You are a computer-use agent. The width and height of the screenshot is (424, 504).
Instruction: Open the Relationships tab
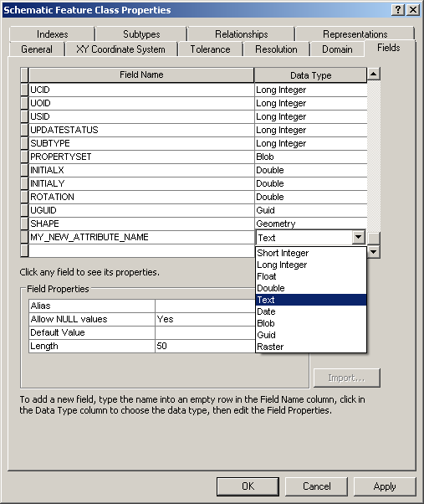click(242, 33)
